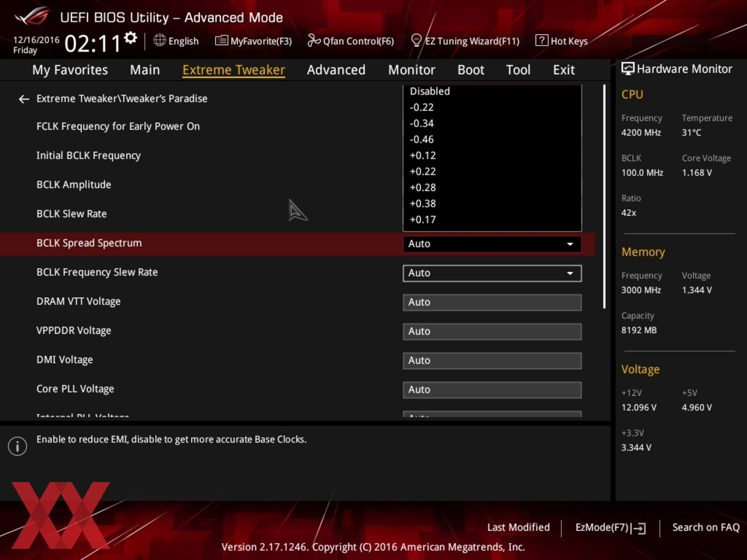Select Initial BCLK Frequency row

point(88,155)
